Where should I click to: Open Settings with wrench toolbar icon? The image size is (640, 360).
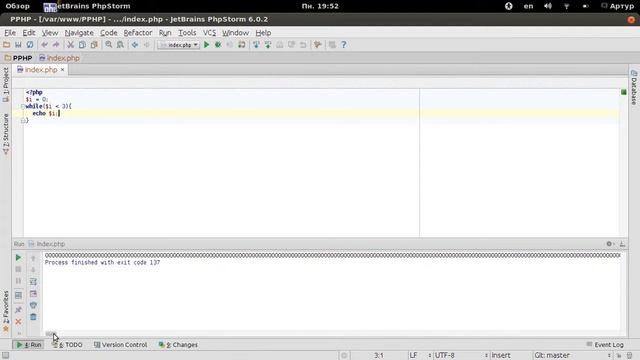(x=318, y=45)
